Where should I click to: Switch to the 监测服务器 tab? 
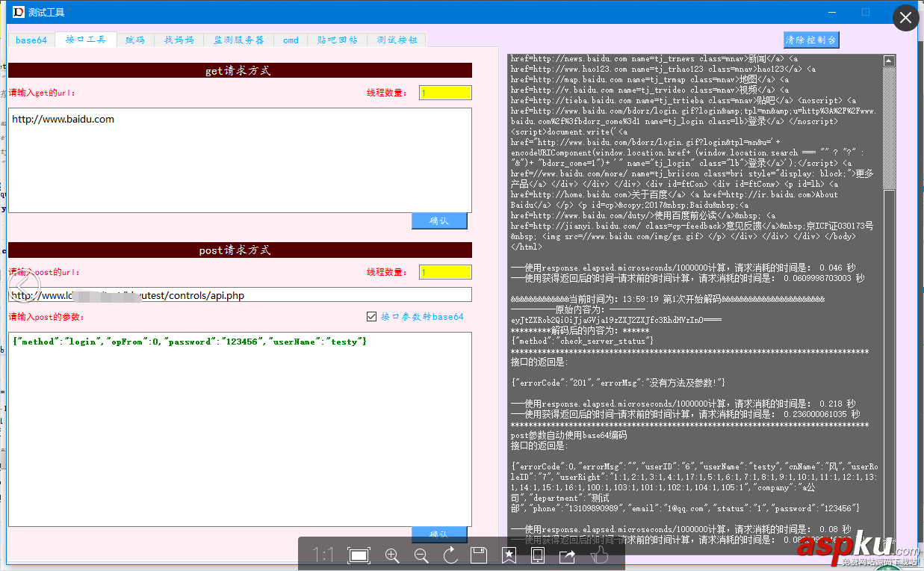238,40
